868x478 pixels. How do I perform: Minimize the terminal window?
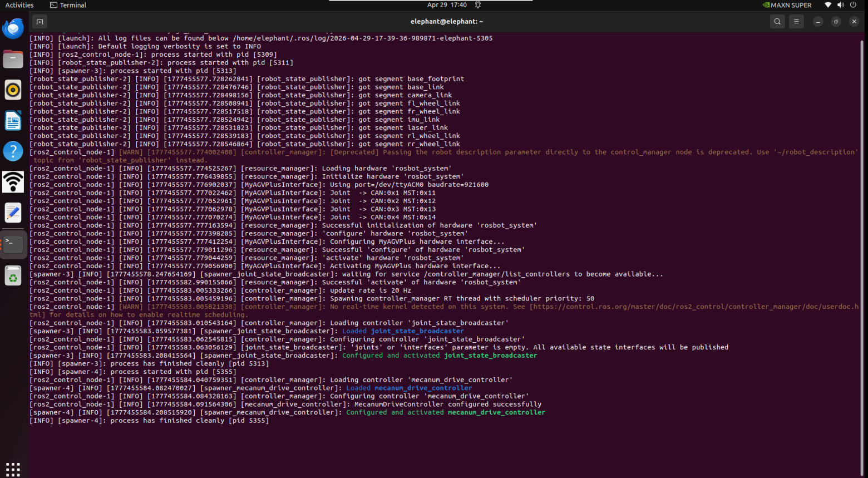(818, 22)
